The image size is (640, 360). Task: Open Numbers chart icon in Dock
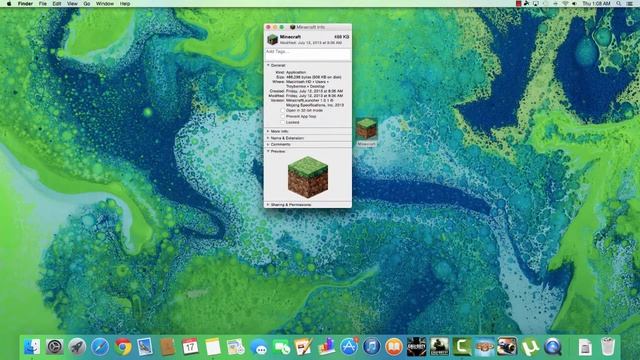pyautogui.click(x=327, y=347)
